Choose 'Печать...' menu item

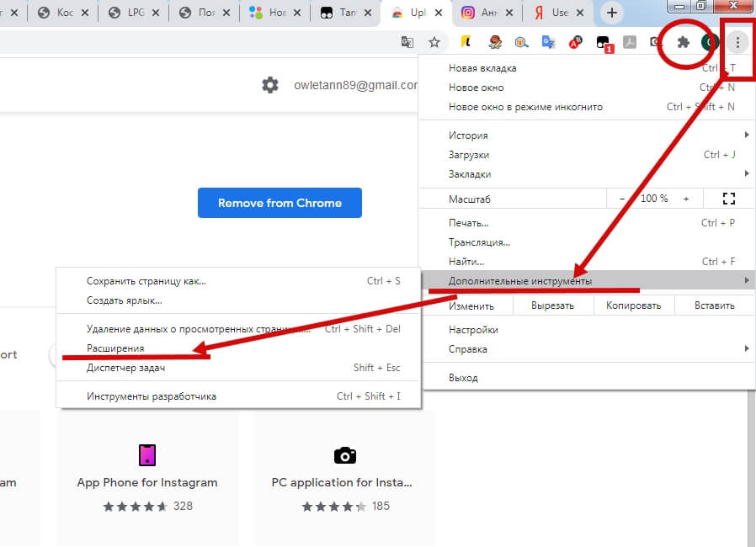click(x=586, y=223)
